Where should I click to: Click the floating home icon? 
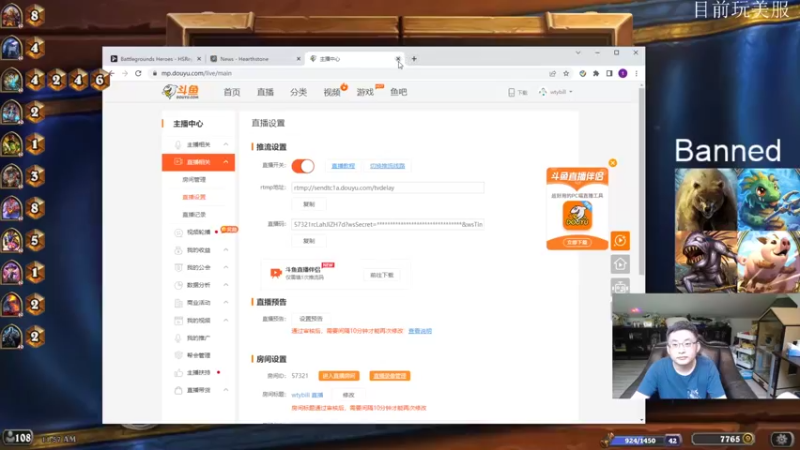click(x=620, y=264)
